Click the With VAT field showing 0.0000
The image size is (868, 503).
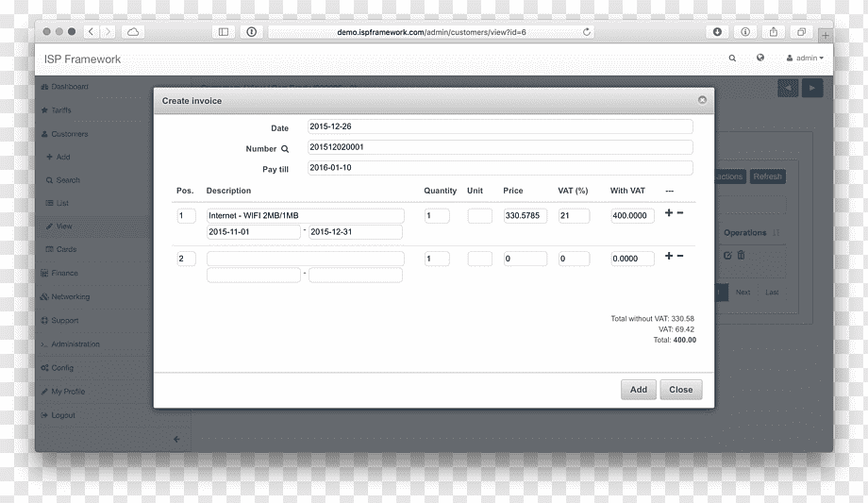coord(632,259)
